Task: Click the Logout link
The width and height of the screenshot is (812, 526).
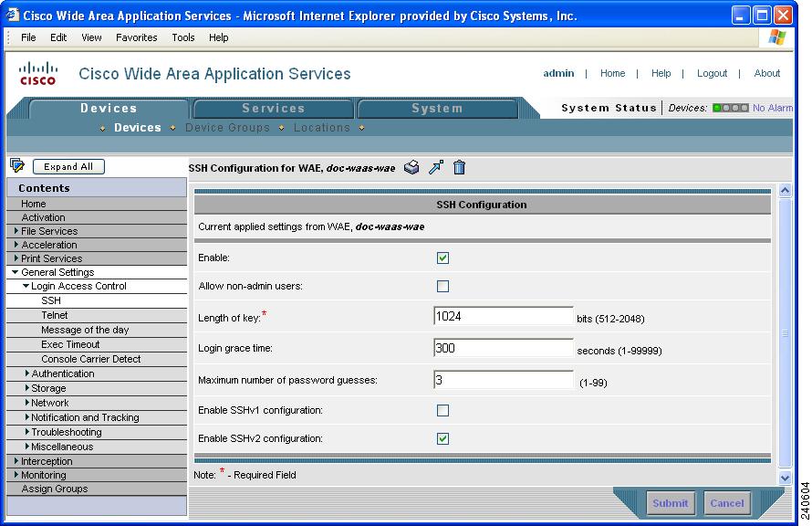Action: (712, 73)
